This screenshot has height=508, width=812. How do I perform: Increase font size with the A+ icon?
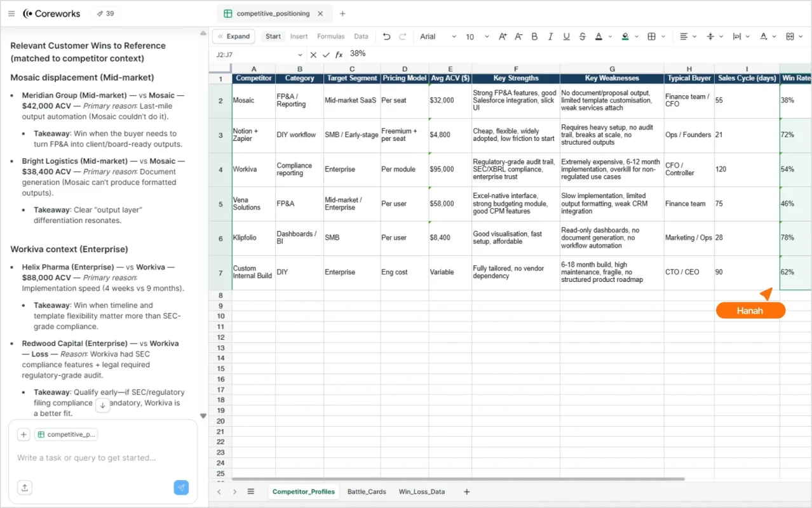(503, 37)
